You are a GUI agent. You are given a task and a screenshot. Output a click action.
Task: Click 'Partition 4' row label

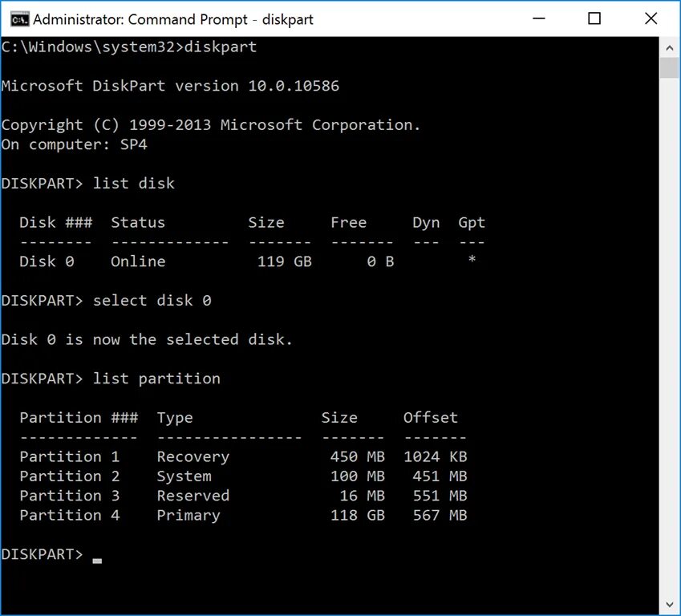pos(70,515)
